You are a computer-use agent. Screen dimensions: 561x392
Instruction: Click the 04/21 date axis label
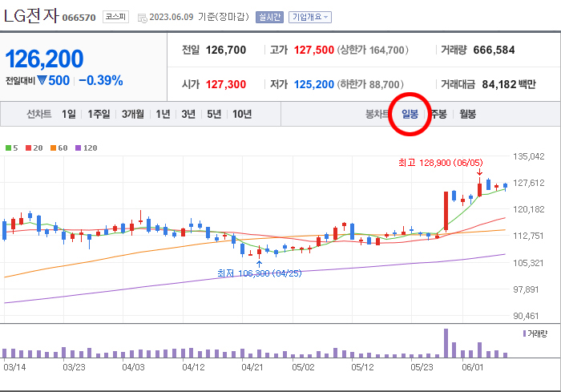click(252, 367)
